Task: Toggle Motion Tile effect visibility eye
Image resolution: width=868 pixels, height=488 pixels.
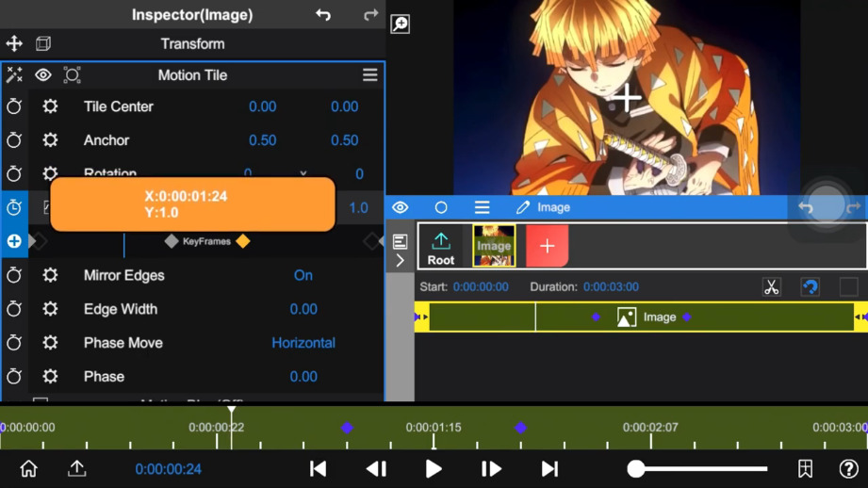Action: click(43, 74)
